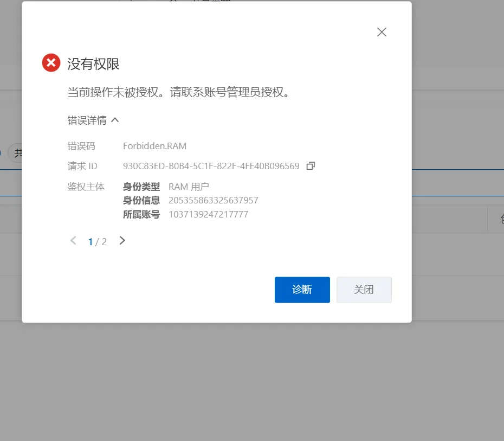
Task: Click the request ID value 930C83ED string
Action: 211,167
